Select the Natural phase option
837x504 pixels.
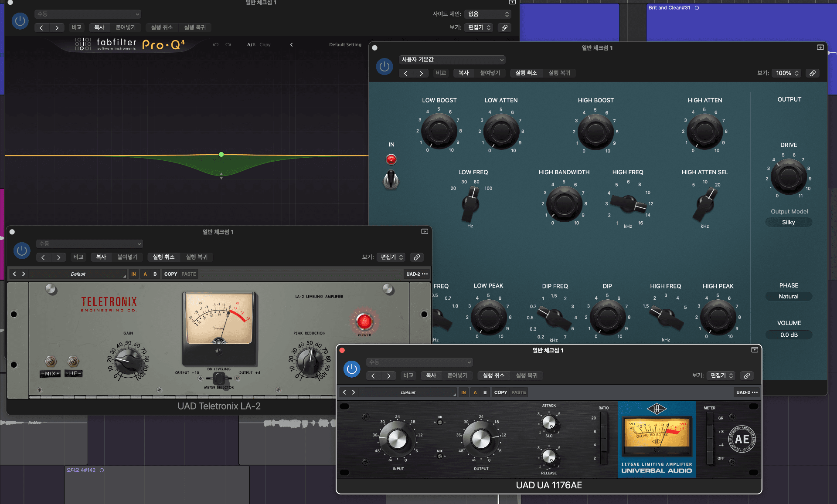788,297
